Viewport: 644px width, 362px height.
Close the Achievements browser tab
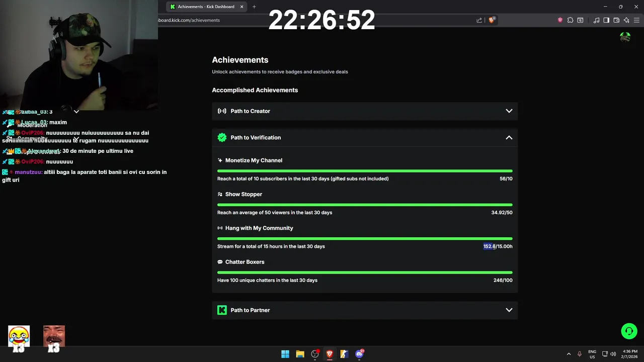(242, 7)
